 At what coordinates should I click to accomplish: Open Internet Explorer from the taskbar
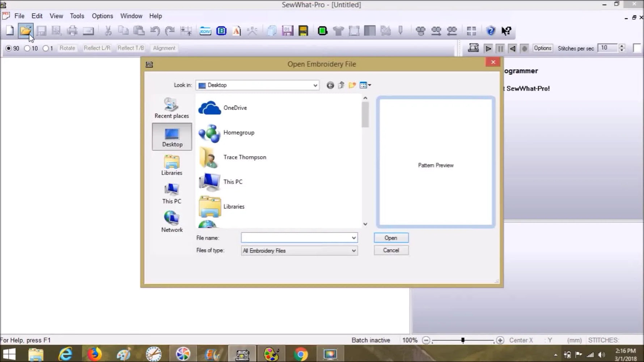(x=65, y=354)
